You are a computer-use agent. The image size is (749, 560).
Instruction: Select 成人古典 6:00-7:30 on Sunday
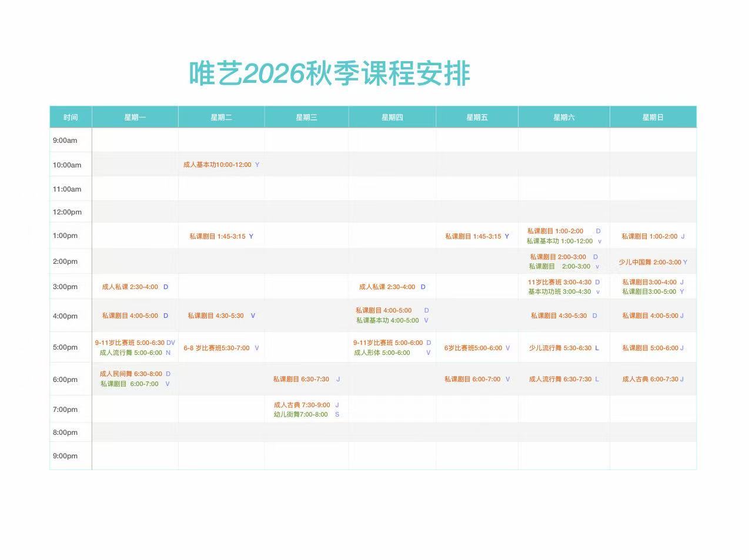(650, 380)
